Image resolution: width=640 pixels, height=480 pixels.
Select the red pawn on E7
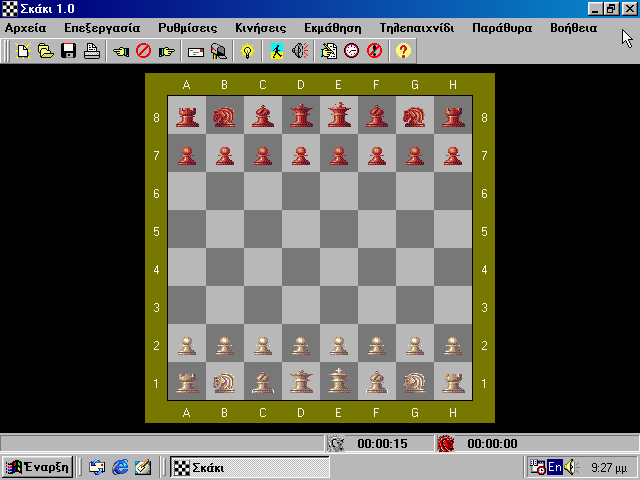[x=339, y=155]
